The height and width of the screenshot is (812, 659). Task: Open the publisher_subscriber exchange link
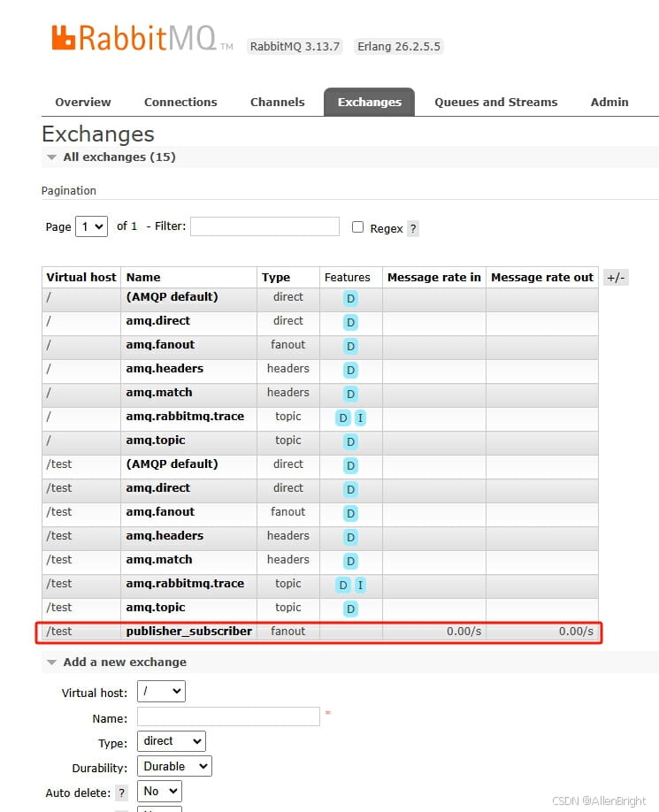(x=188, y=632)
